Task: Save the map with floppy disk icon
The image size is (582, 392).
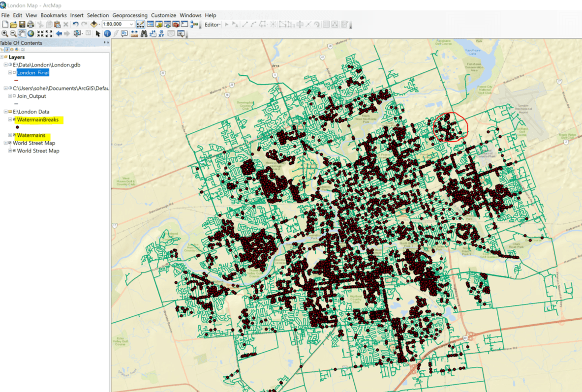Action: 22,25
